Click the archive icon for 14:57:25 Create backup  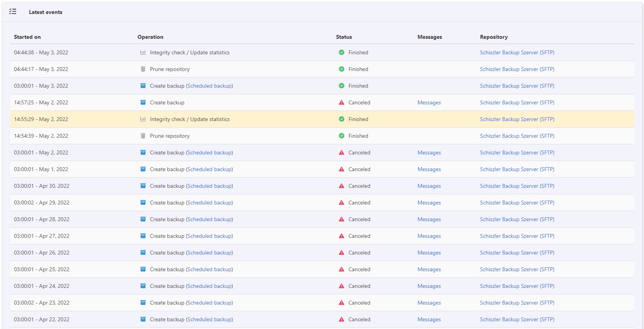coord(143,102)
